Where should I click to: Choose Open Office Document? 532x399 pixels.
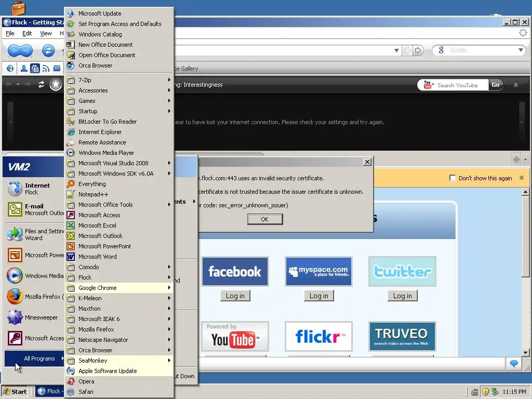pos(119,55)
